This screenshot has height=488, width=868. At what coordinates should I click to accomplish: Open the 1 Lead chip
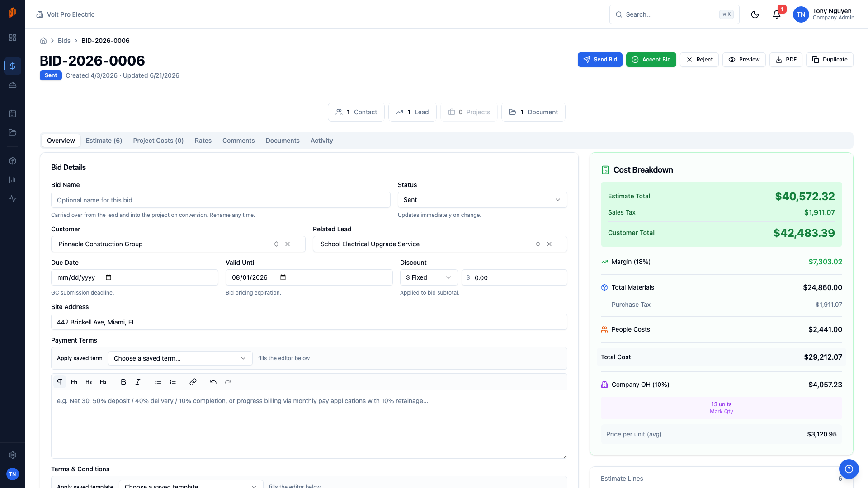412,112
